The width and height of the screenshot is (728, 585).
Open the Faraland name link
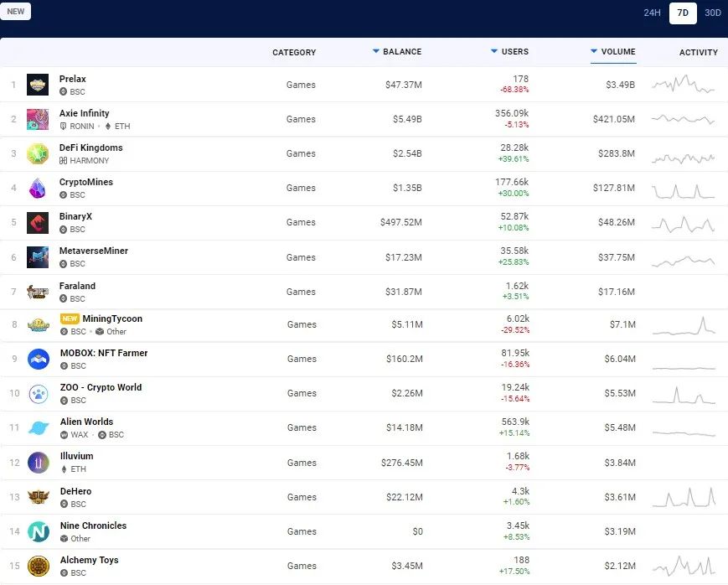77,286
